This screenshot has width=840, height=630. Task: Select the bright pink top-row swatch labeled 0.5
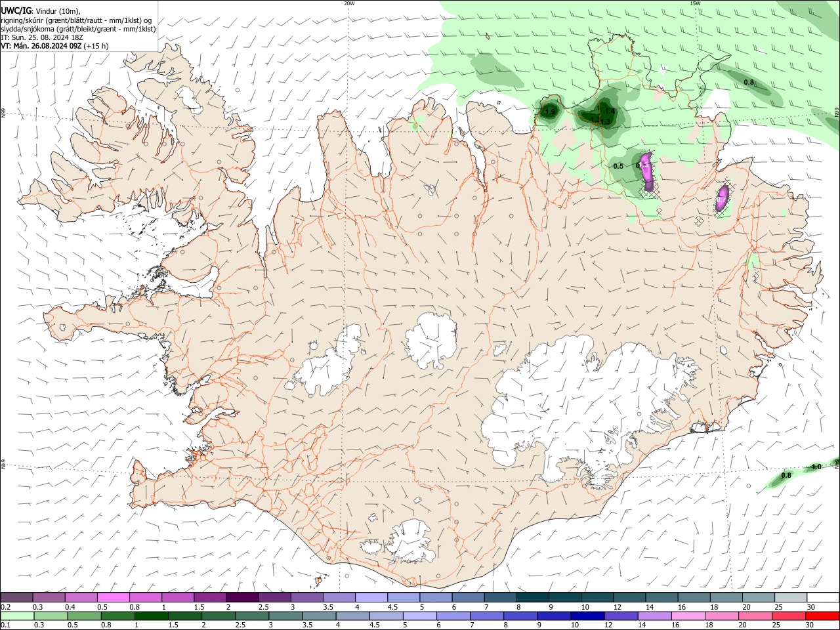coord(113,598)
